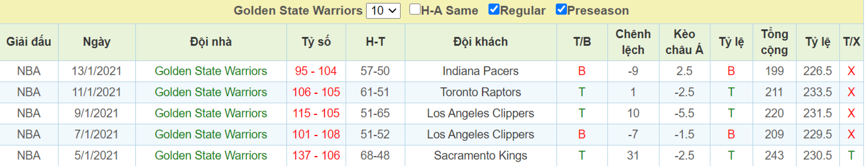The height and width of the screenshot is (166, 868).
Task: Click the Kèo châu Á column header
Action: (x=684, y=42)
